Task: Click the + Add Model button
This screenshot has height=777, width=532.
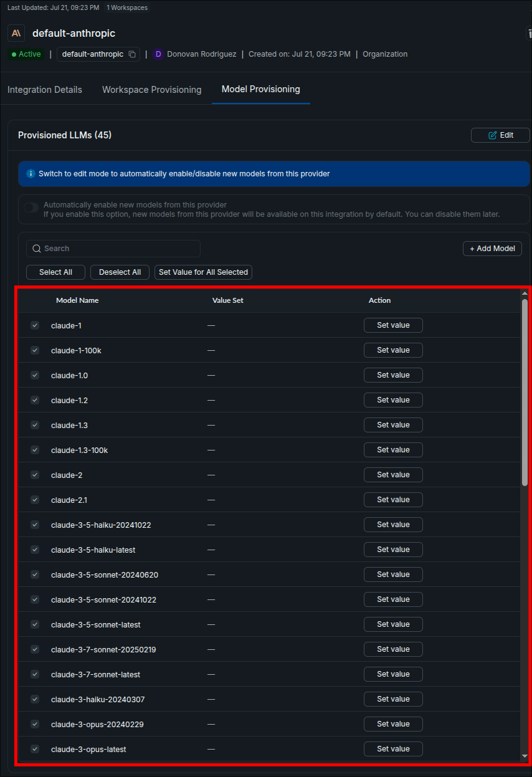Action: (x=492, y=249)
